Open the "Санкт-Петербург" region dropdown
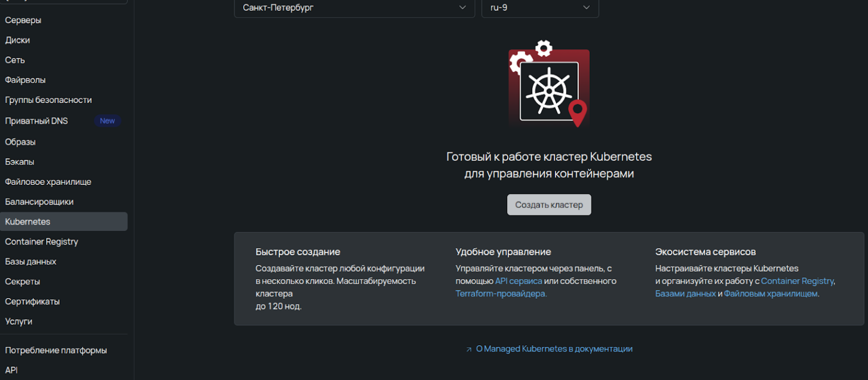This screenshot has width=868, height=380. point(354,8)
